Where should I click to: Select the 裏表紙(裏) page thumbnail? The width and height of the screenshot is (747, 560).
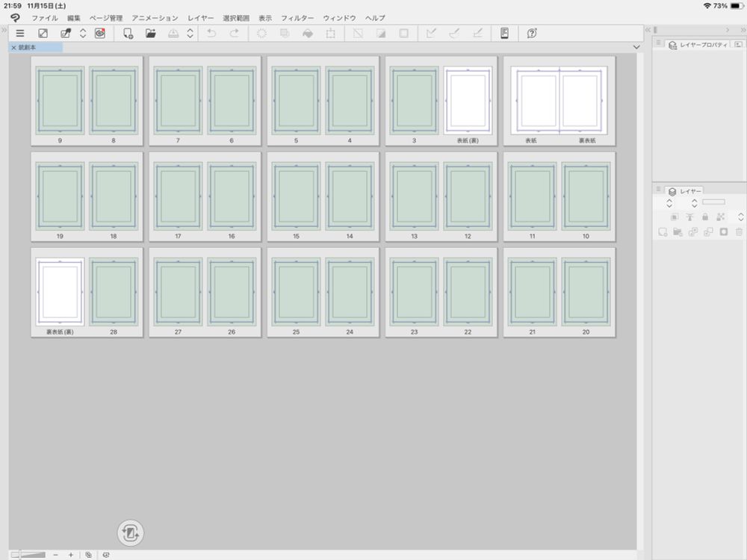pyautogui.click(x=60, y=292)
